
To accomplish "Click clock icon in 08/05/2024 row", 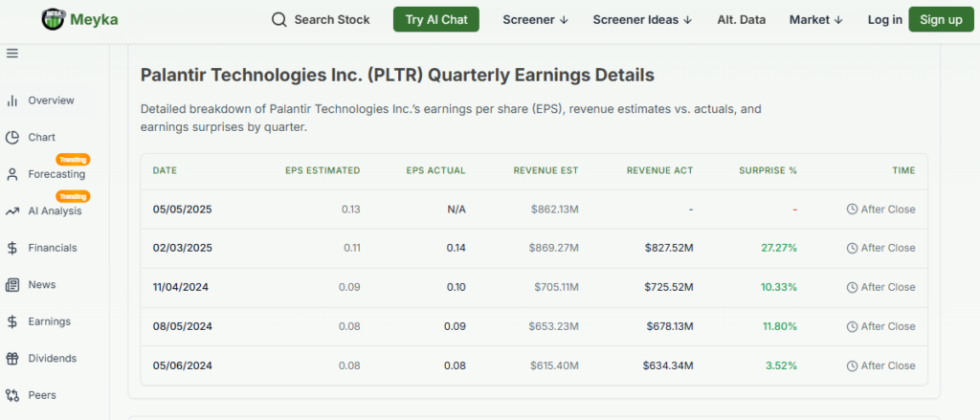I will tap(852, 327).
